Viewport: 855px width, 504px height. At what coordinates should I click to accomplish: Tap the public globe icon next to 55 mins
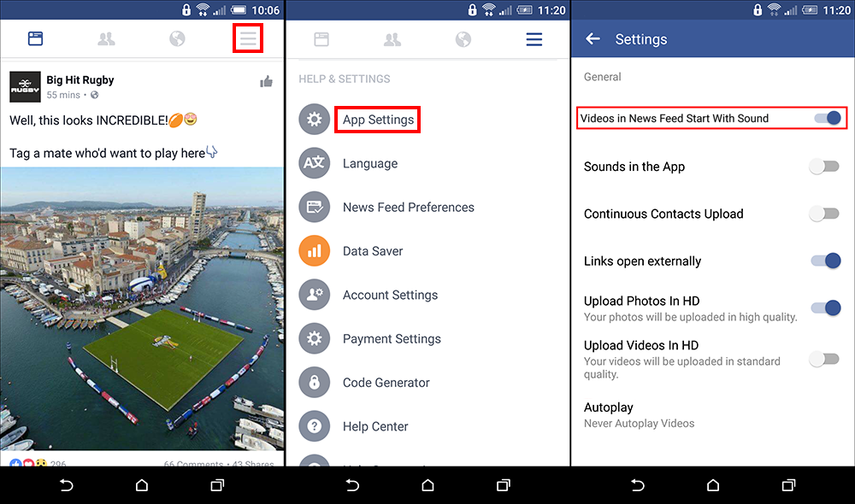point(94,95)
